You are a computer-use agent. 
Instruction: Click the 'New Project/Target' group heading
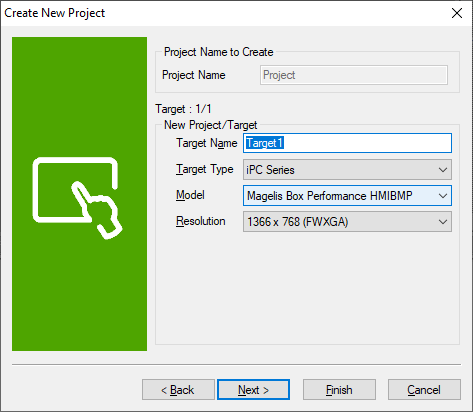(211, 125)
